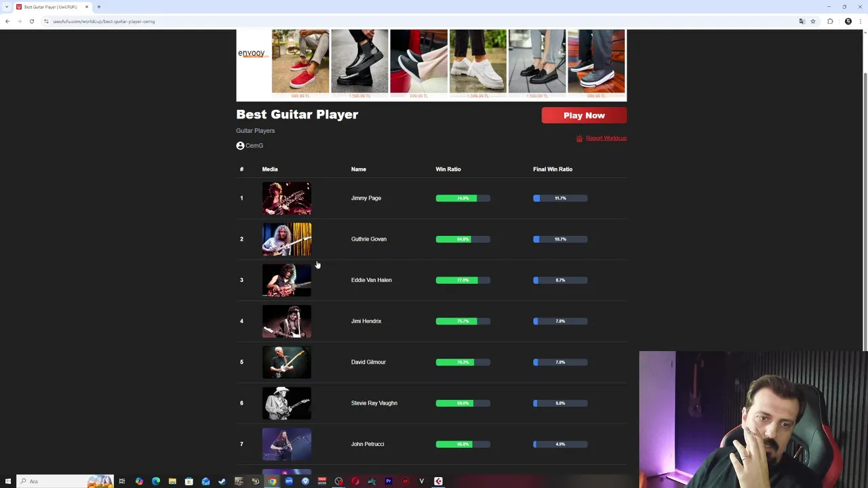Click the Report Worldcup link
Screen dimensions: 868x488
click(x=606, y=138)
